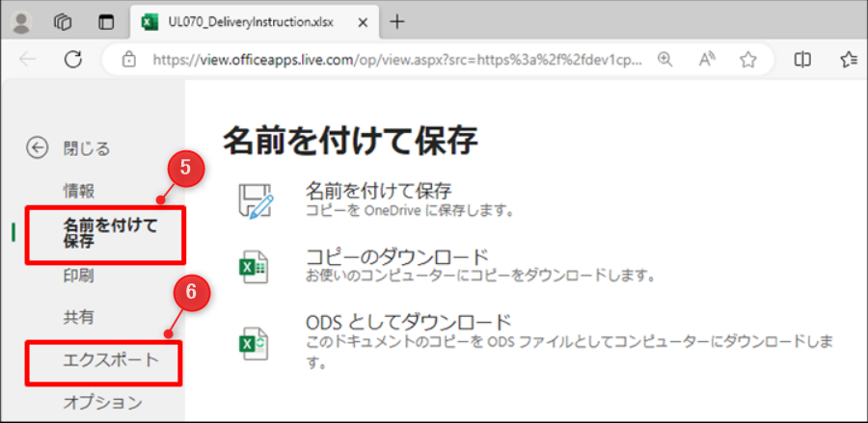Open a new browser tab

pos(396,21)
